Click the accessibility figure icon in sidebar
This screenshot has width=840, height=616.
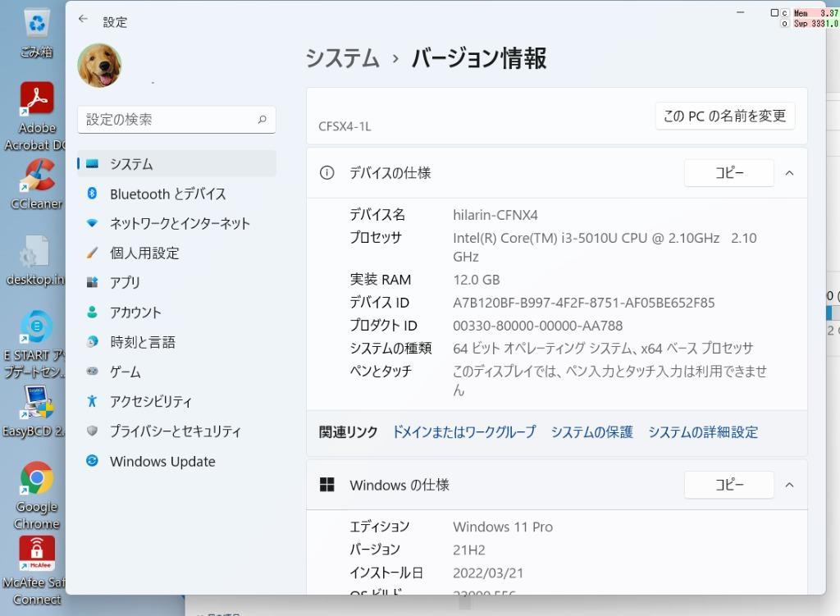pos(92,400)
